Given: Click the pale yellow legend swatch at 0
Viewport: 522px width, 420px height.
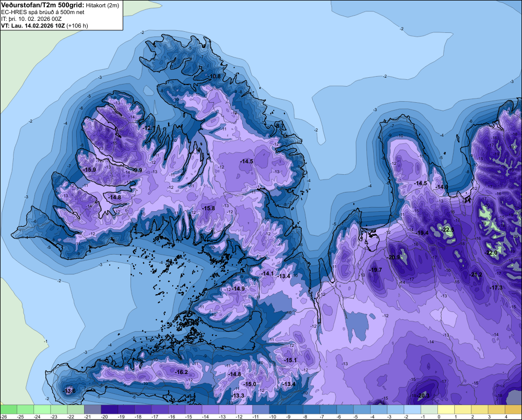Looking at the screenshot, I should click(446, 410).
